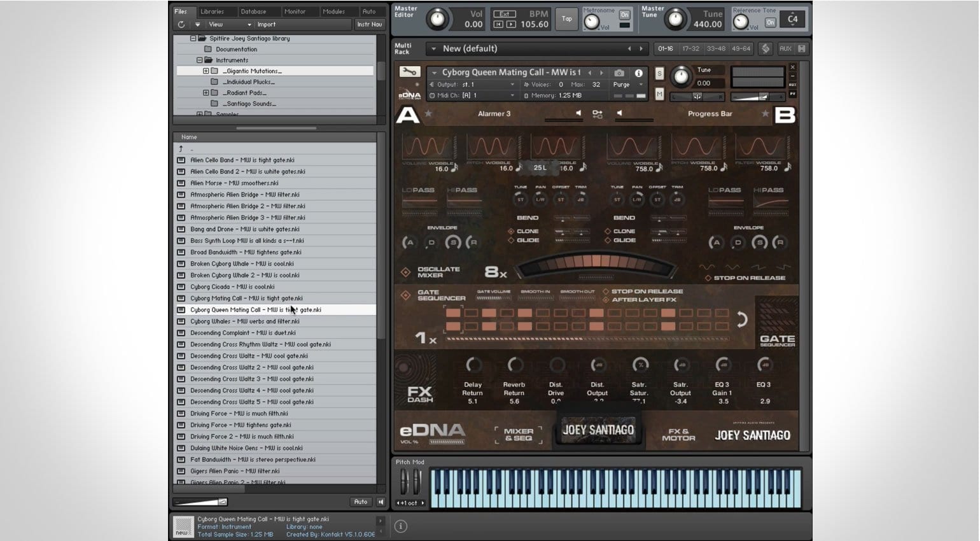980x541 pixels.
Task: Turn the Reference Tone On toggle
Action: point(770,22)
